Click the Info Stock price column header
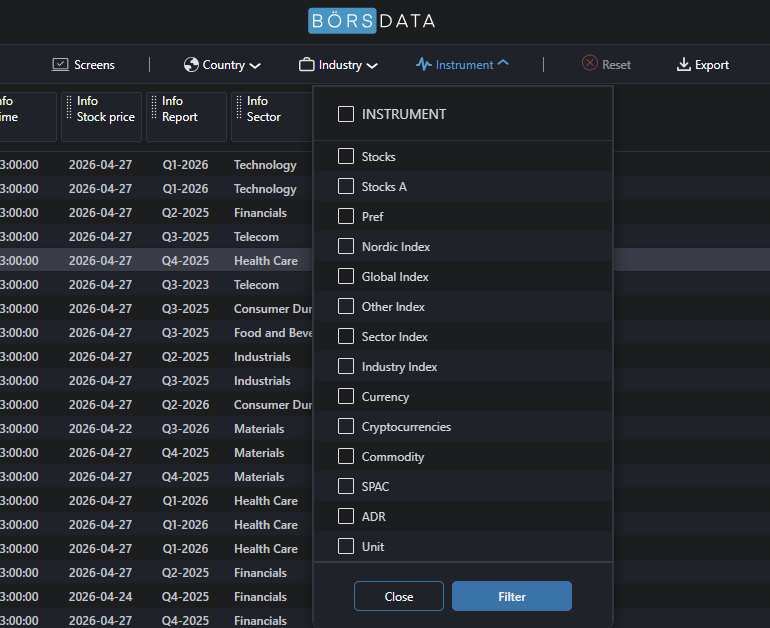This screenshot has width=770, height=628. pyautogui.click(x=105, y=109)
